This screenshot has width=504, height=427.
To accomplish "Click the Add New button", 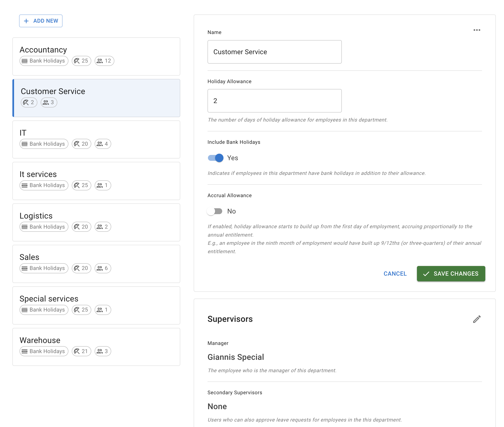I will [41, 21].
